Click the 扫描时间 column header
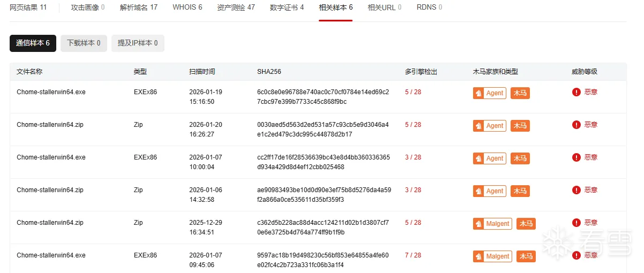This screenshot has height=273, width=644. pos(202,72)
